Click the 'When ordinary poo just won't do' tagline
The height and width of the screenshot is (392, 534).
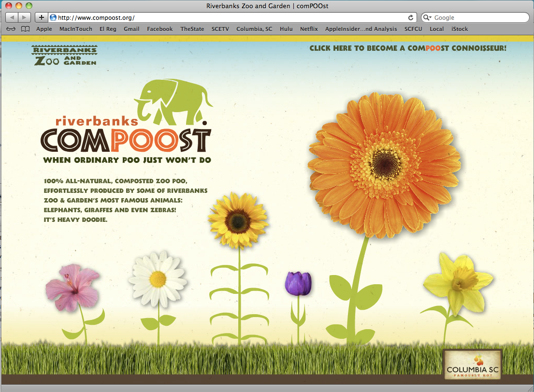(127, 160)
